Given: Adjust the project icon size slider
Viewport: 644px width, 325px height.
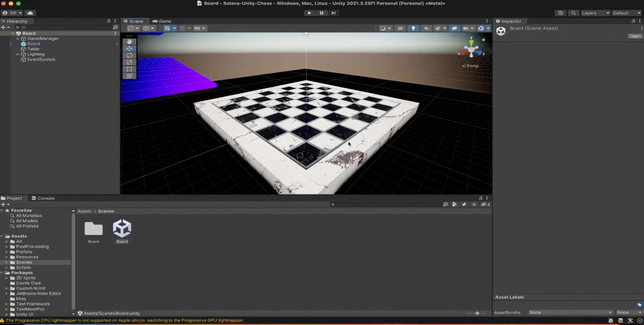Looking at the screenshot, I should 477,313.
